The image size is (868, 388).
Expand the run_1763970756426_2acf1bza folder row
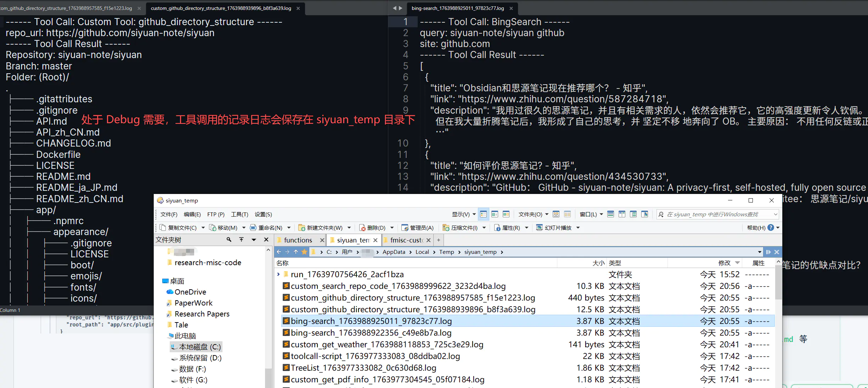click(x=278, y=274)
